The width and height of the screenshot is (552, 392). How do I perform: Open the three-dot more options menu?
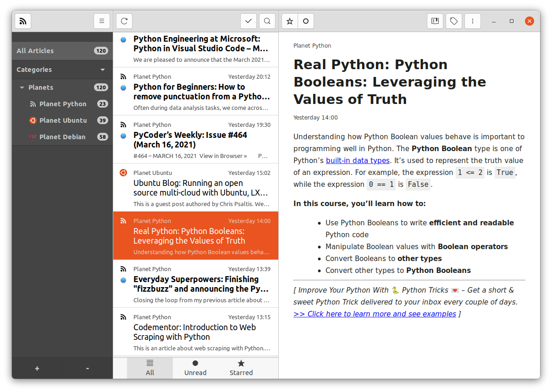pyautogui.click(x=472, y=21)
